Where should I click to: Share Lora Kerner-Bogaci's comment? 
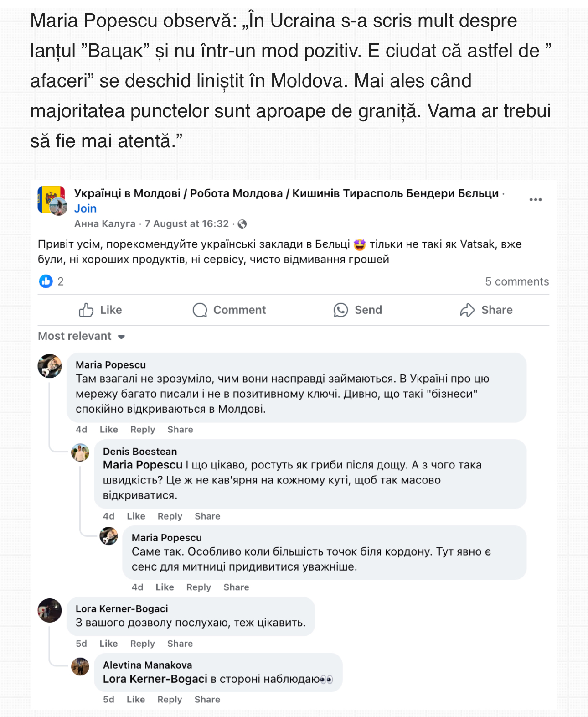(x=180, y=644)
